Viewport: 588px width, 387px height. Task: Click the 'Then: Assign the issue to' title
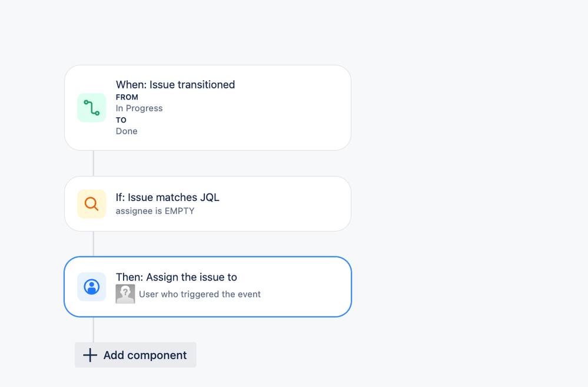coord(176,277)
